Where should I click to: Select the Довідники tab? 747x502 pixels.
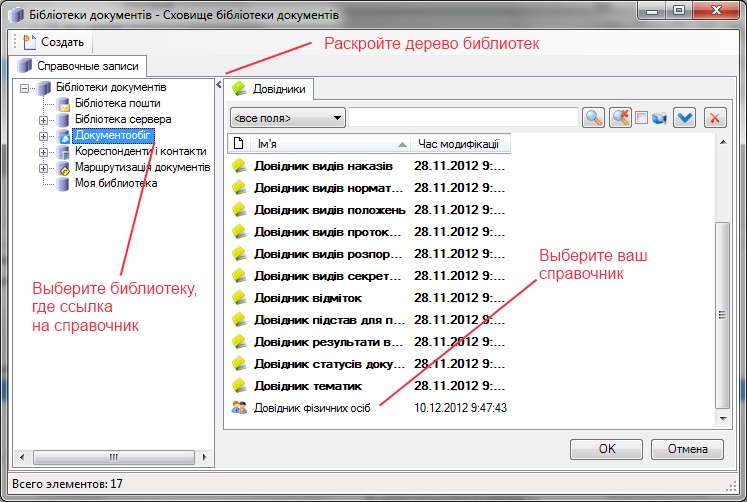271,89
